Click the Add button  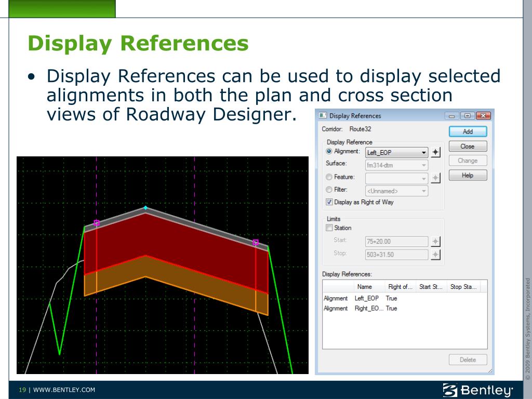point(468,131)
